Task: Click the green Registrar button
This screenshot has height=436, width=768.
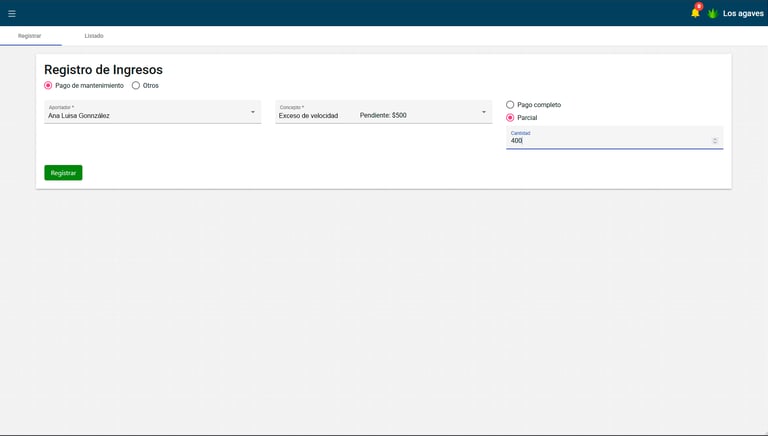Action: (63, 172)
